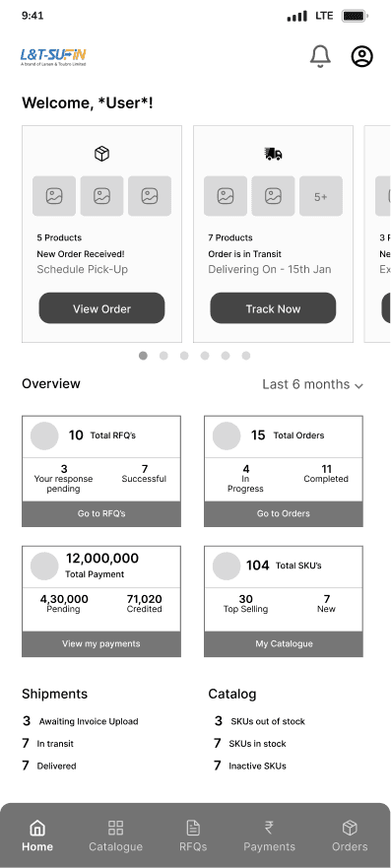Go to Payments rupee tab
Image resolution: width=391 pixels, height=868 pixels.
(x=269, y=836)
